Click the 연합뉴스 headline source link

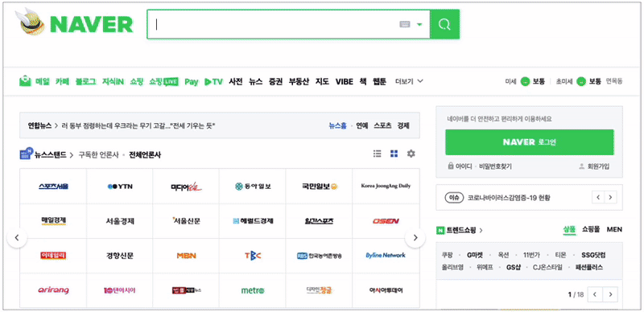[39, 125]
